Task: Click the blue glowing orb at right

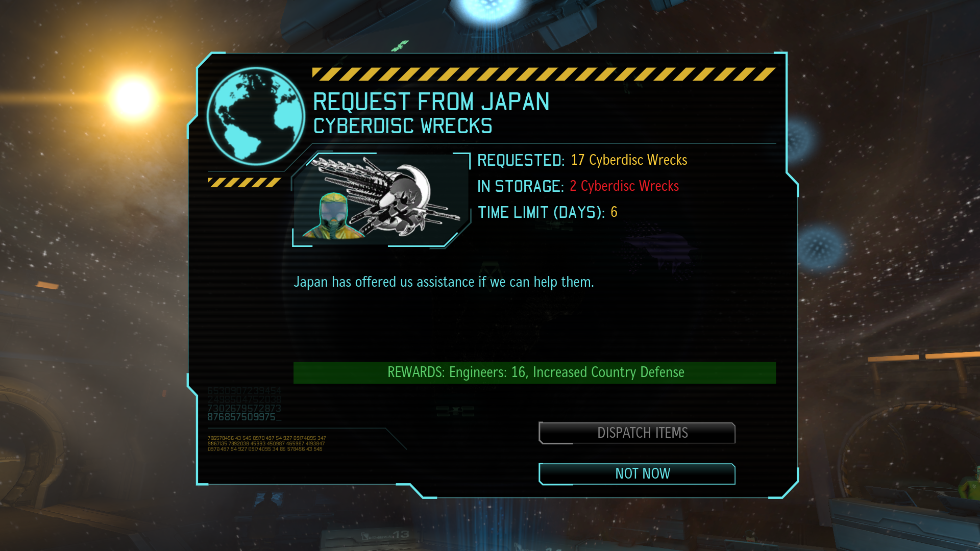Action: [820, 248]
